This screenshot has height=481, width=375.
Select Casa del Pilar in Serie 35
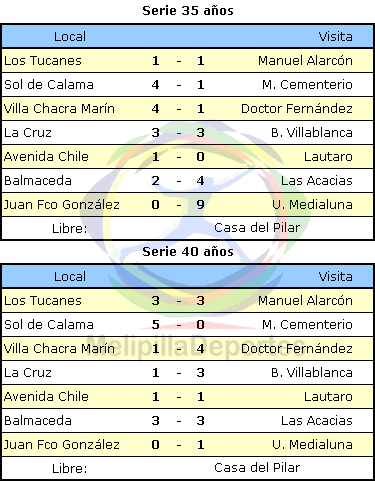point(257,228)
